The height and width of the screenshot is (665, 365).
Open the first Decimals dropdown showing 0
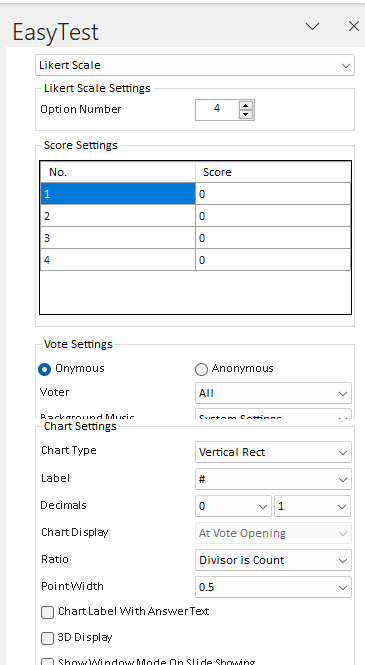[233, 506]
